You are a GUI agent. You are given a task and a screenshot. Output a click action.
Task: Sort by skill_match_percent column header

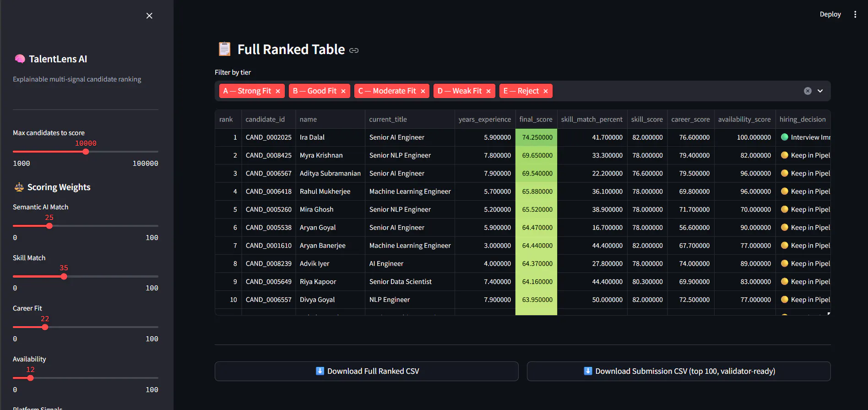point(592,119)
